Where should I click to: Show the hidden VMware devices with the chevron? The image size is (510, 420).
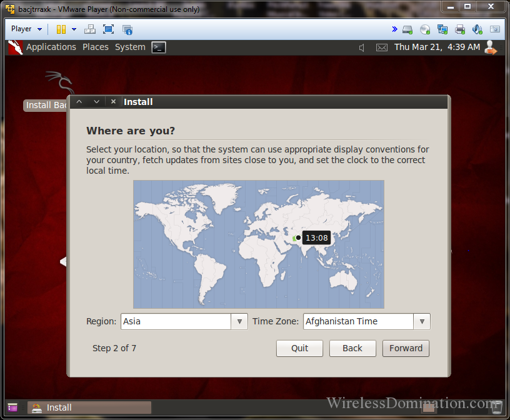[x=394, y=29]
